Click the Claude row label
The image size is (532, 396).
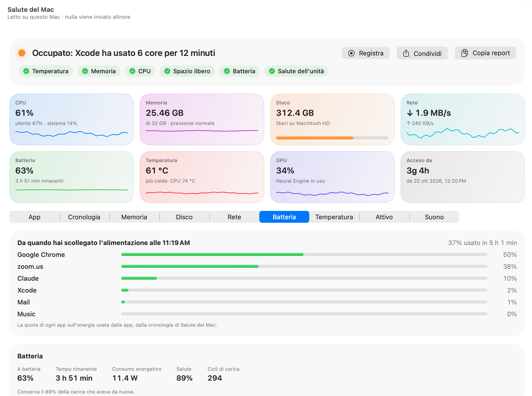tap(28, 278)
